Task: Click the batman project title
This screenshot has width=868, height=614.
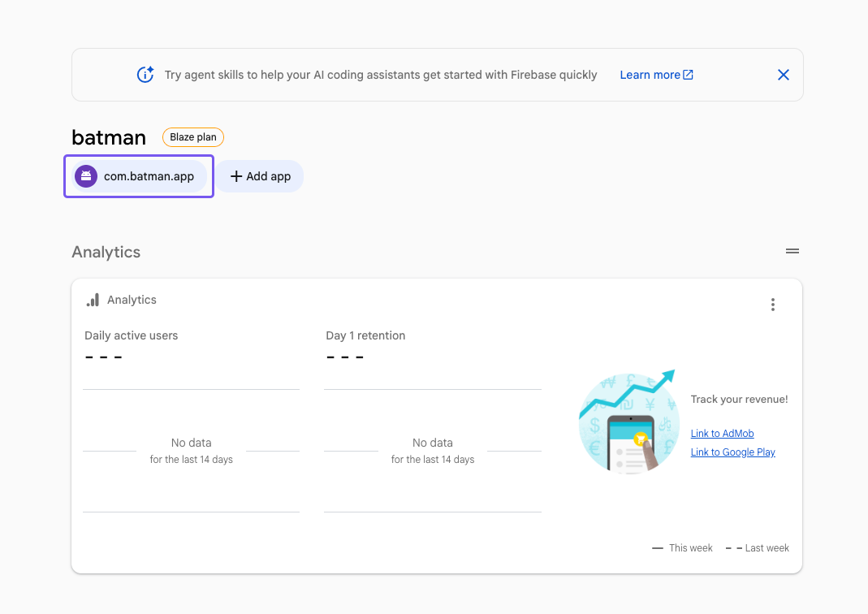Action: 109,137
